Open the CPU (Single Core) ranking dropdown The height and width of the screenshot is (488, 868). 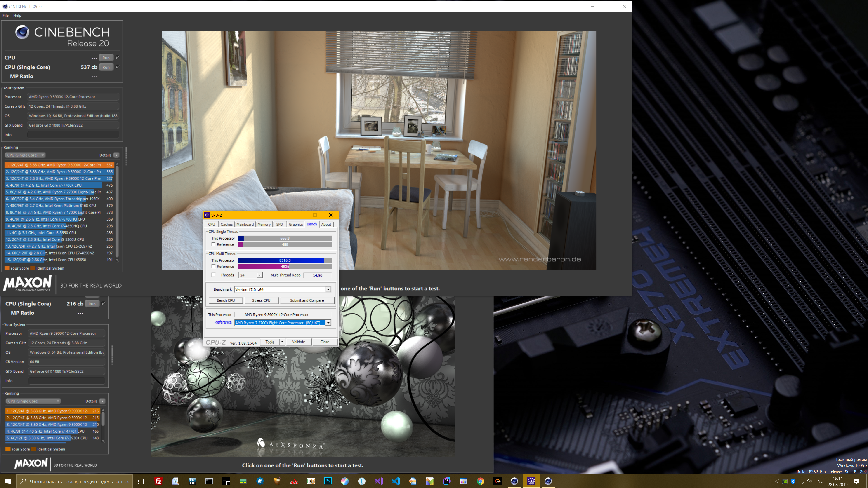point(25,155)
